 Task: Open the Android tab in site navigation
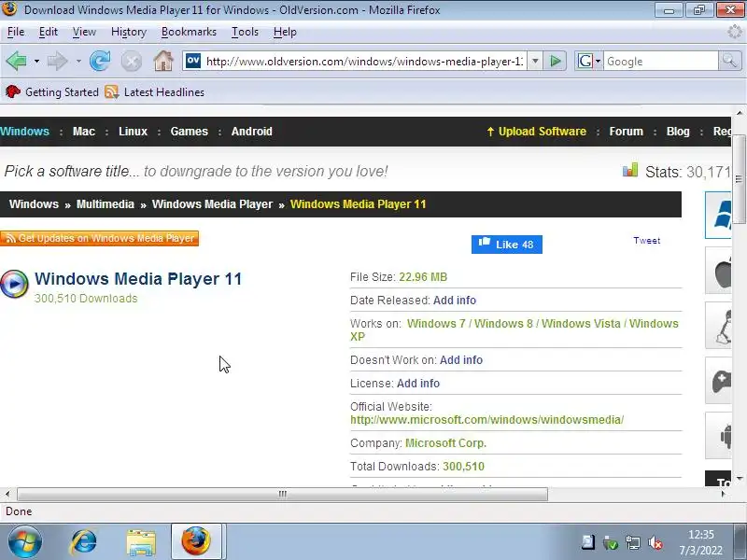click(251, 132)
